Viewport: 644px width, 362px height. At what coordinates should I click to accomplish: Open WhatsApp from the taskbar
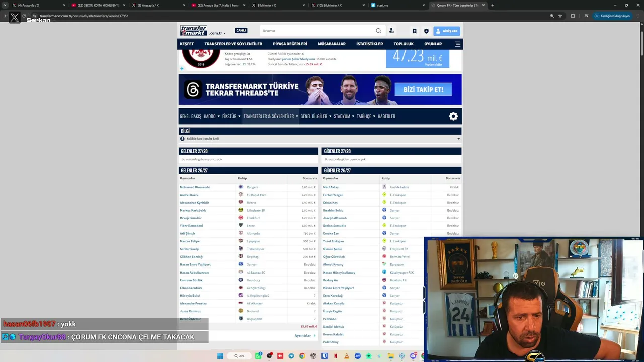click(x=258, y=356)
